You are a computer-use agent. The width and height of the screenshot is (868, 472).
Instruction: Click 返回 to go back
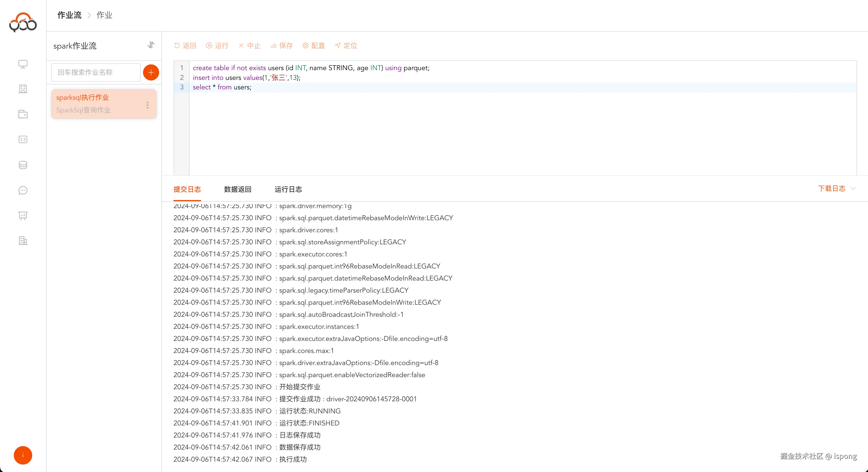pos(185,45)
